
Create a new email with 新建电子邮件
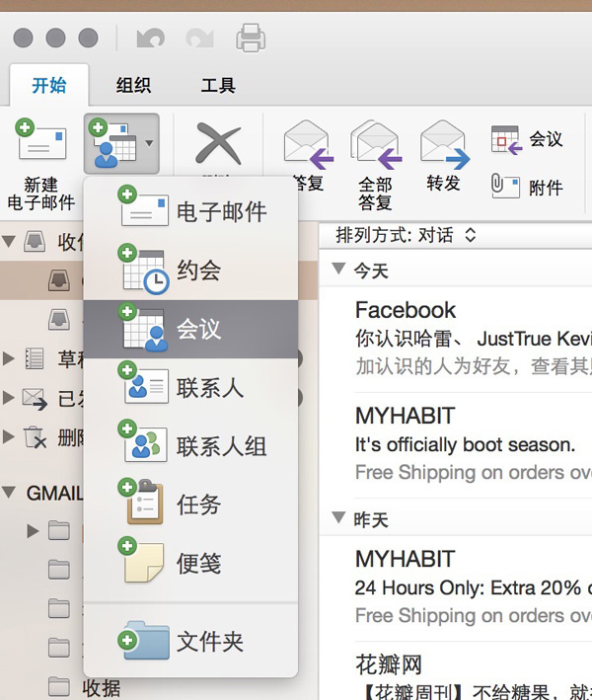(x=40, y=163)
